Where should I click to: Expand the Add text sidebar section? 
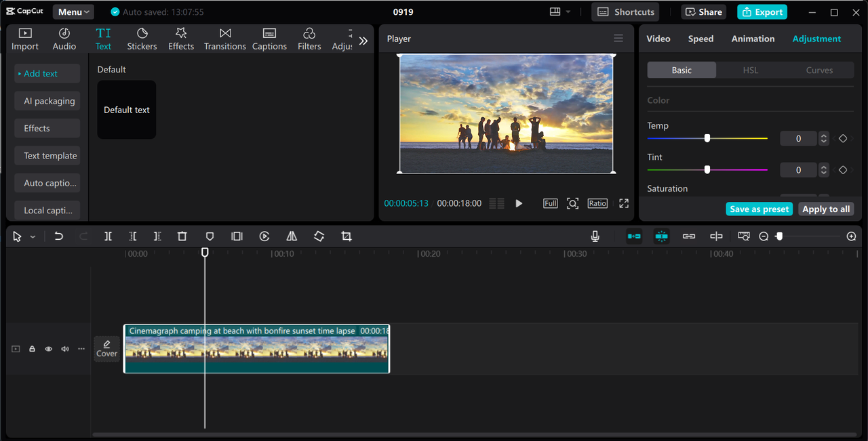(47, 74)
